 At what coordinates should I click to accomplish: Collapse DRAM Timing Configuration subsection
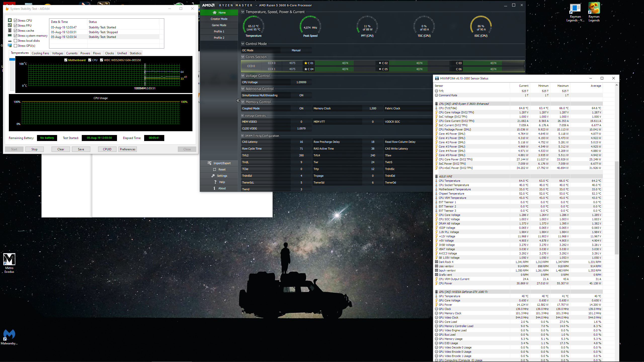[x=243, y=136]
